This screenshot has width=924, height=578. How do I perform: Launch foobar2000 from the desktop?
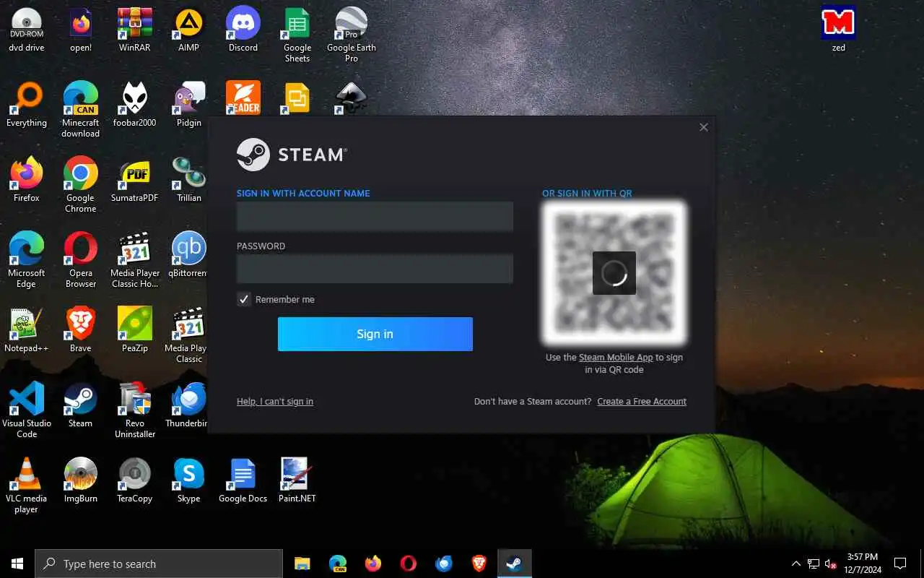pos(135,105)
